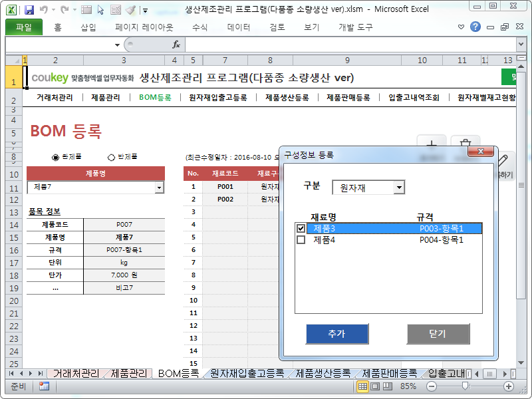532x399 pixels.
Task: Click the format painter brush icon
Action: click(130, 10)
